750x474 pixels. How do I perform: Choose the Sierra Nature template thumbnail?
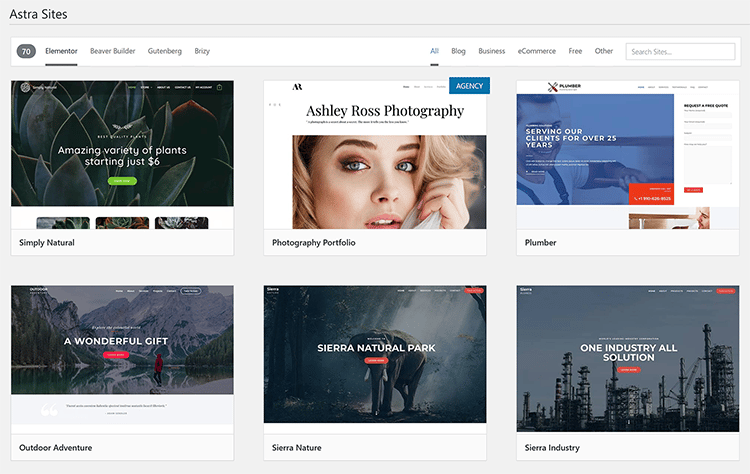coord(375,355)
